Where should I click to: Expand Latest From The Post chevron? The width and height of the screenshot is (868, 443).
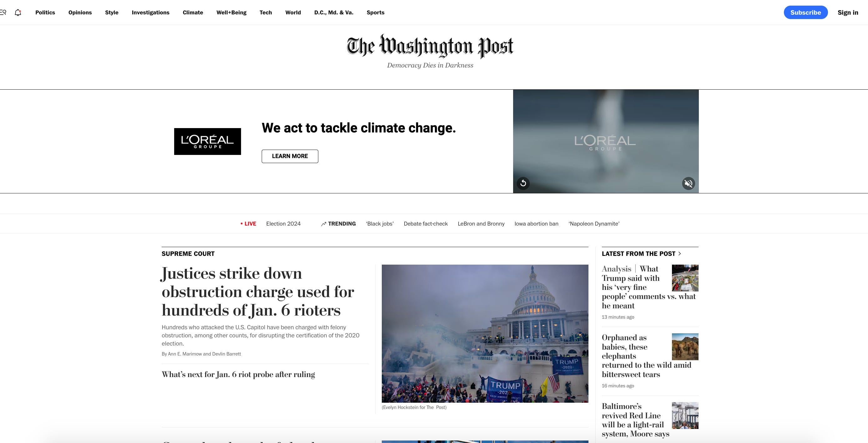point(679,253)
